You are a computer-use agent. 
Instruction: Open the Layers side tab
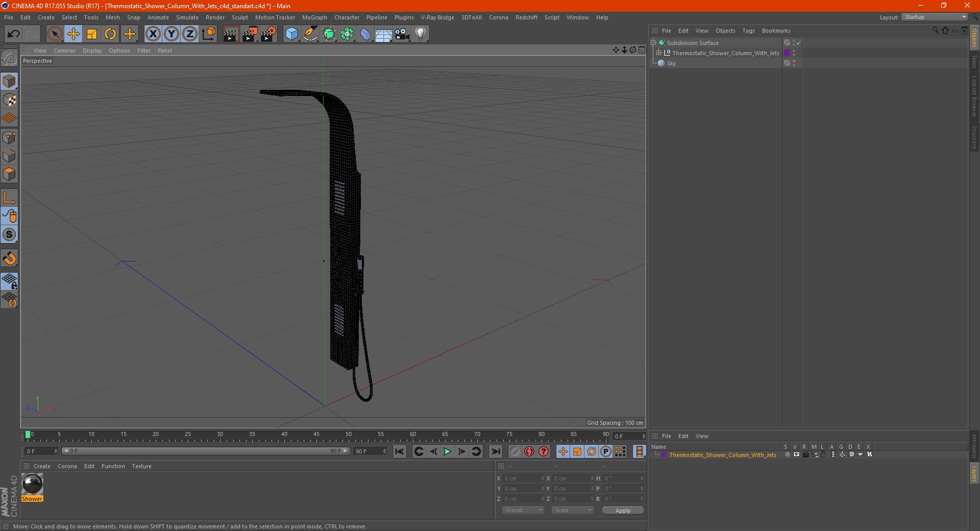[x=974, y=473]
